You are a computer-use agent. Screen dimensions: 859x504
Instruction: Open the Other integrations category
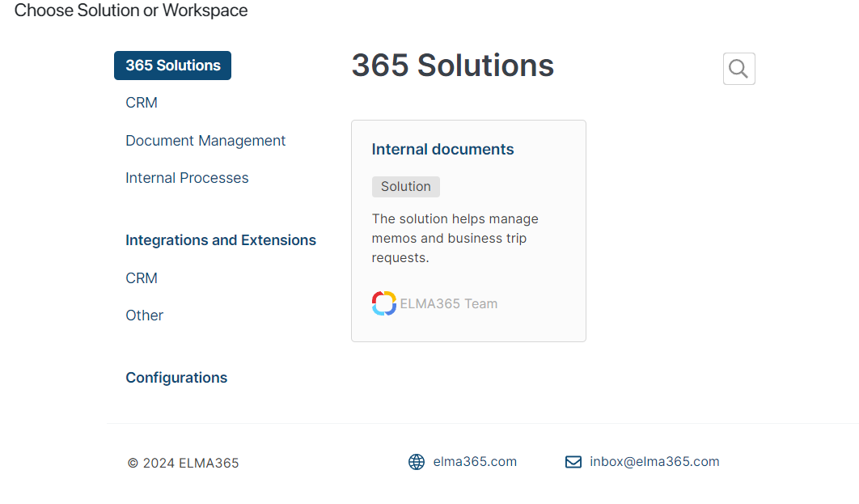coord(145,315)
